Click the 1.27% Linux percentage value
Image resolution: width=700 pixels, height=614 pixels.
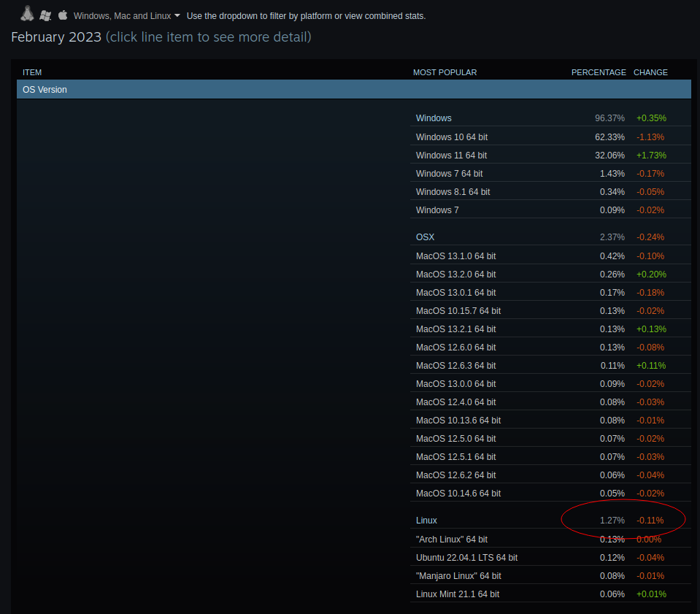pyautogui.click(x=612, y=521)
